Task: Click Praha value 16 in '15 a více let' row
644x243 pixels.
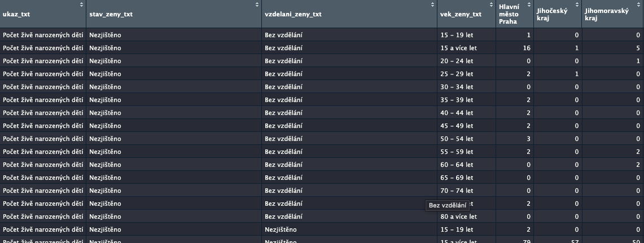Action: (x=527, y=48)
